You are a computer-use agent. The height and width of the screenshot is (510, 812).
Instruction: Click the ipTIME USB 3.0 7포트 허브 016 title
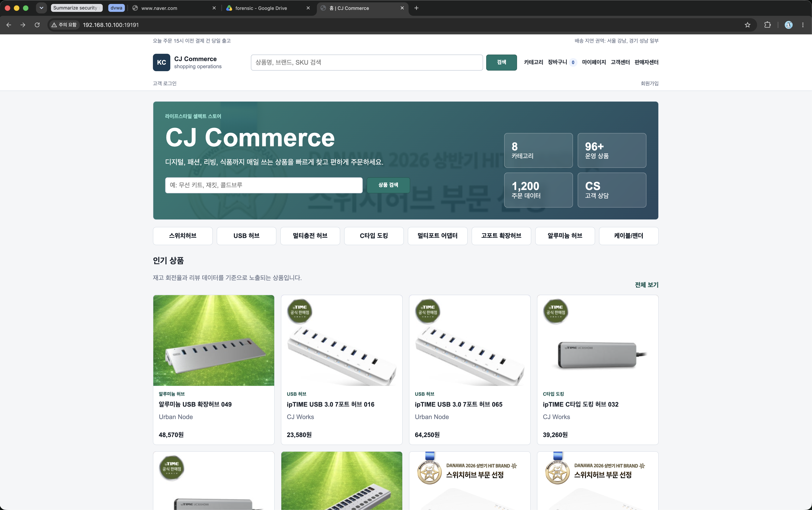(330, 404)
